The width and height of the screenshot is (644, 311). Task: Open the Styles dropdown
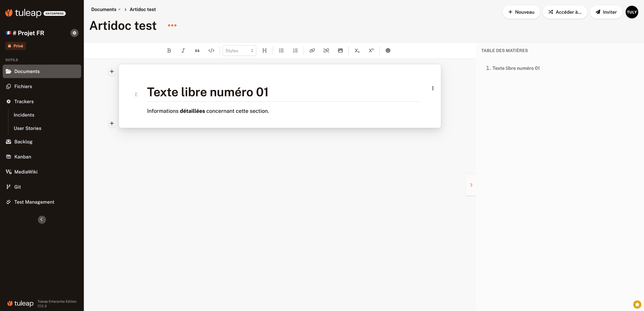(x=239, y=50)
